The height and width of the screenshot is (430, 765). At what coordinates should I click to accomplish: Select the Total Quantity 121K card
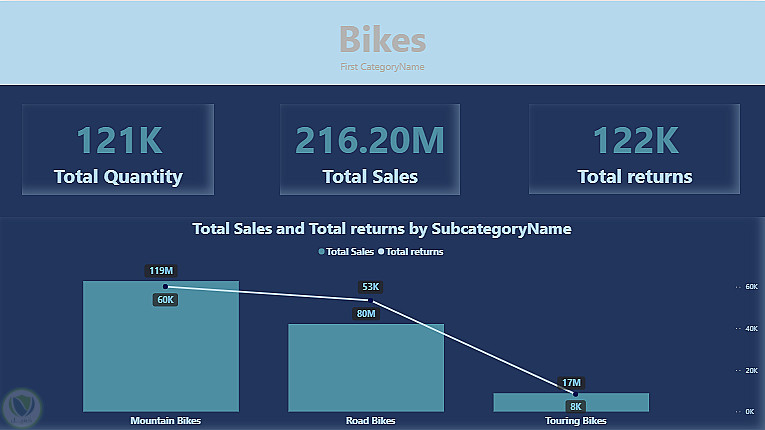118,150
